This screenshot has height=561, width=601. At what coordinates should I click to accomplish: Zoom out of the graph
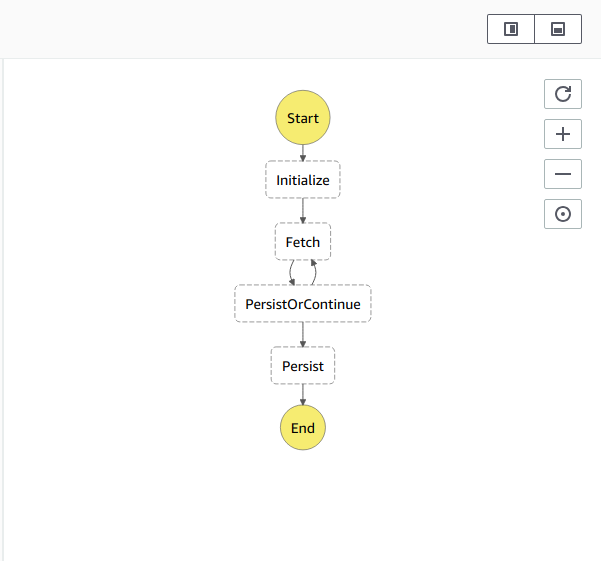[x=563, y=174]
